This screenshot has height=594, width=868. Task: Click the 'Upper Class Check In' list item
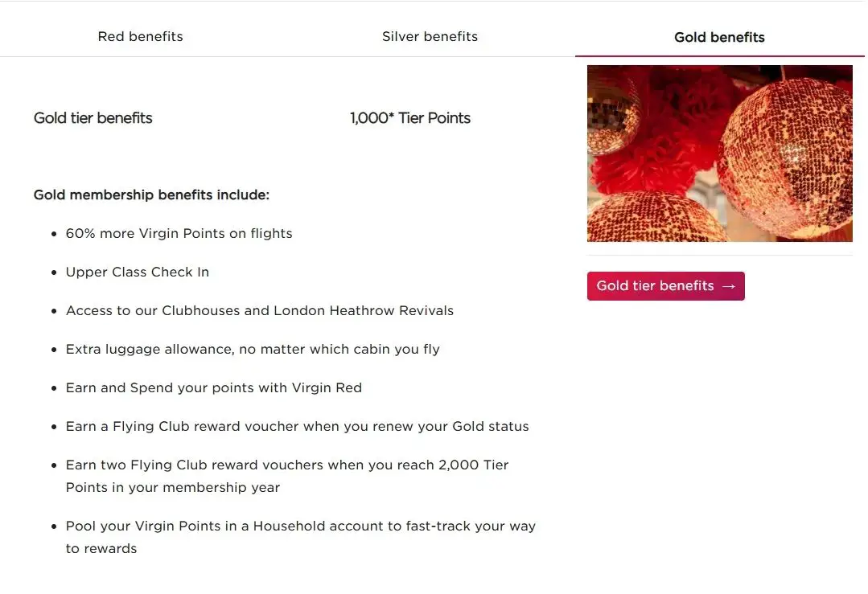click(x=138, y=272)
